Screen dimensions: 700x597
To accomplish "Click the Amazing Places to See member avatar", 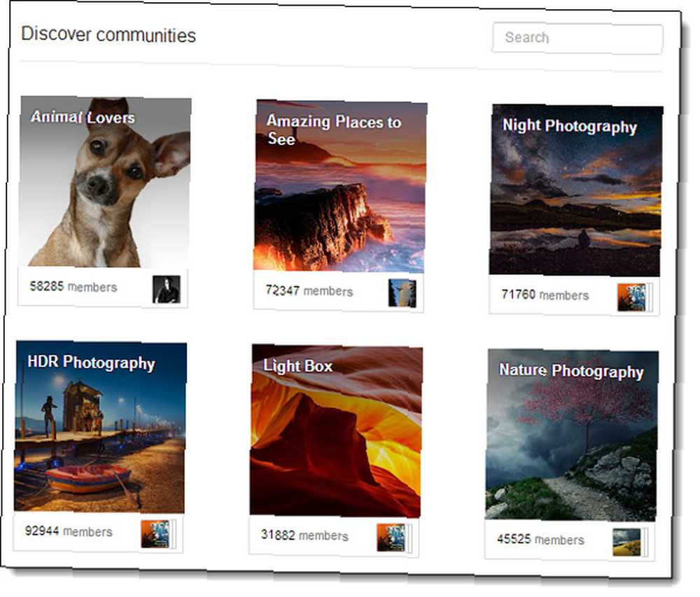I will 402,293.
